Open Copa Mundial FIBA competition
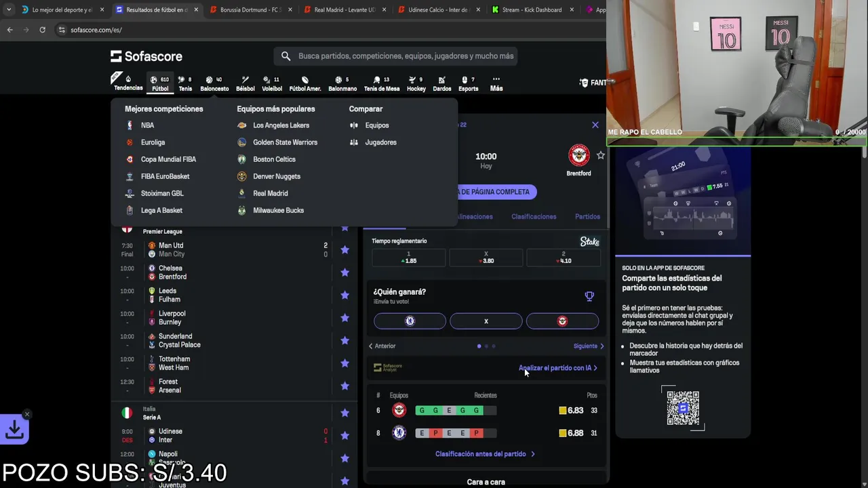Viewport: 868px width, 488px height. click(x=168, y=159)
